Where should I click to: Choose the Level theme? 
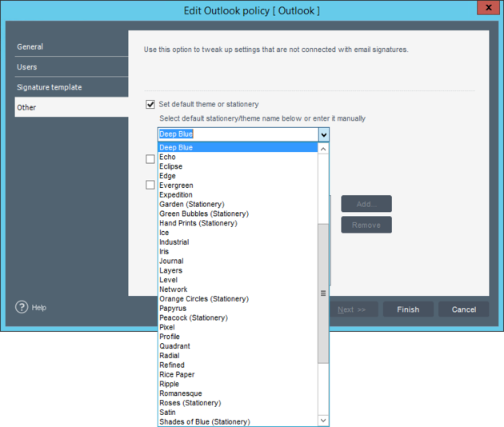coord(238,280)
